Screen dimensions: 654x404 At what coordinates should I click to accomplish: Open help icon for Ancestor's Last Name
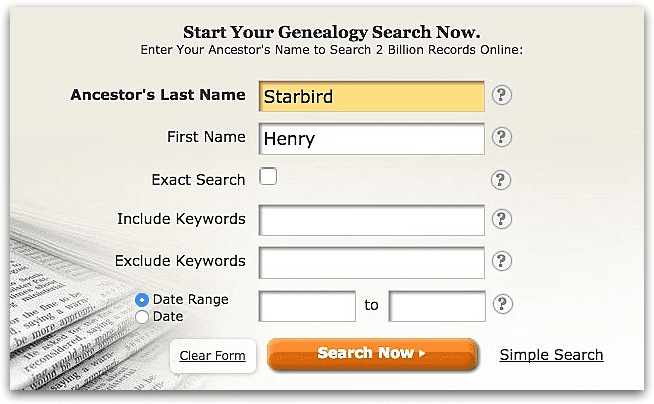(501, 95)
